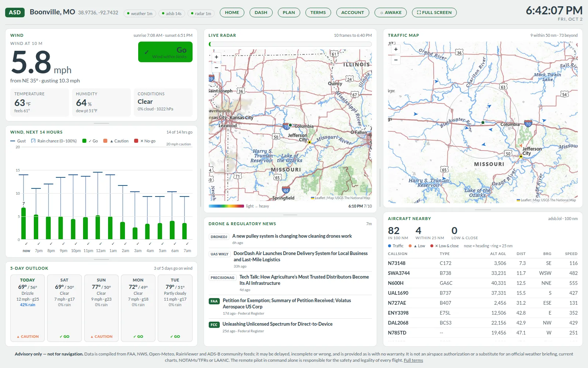Viewport: 588px width, 368px height.
Task: Zoom in on the traffic map
Action: [x=396, y=49]
